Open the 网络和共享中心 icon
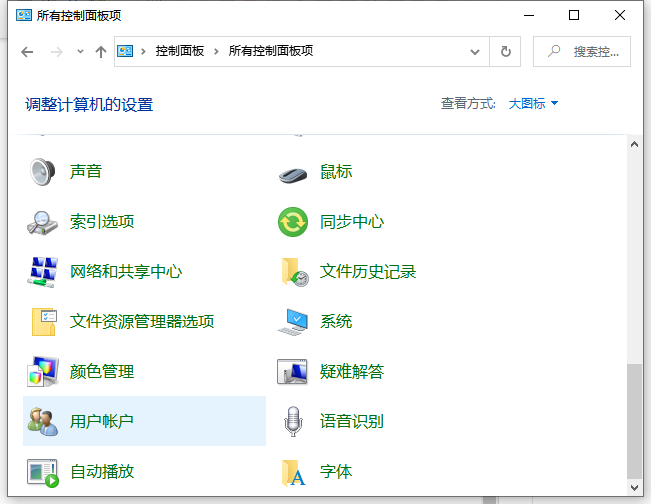 [43, 272]
